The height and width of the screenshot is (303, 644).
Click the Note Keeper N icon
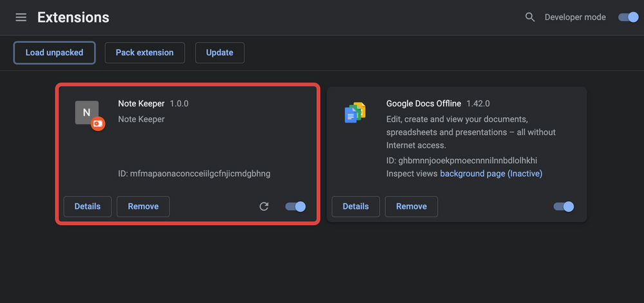pos(87,113)
